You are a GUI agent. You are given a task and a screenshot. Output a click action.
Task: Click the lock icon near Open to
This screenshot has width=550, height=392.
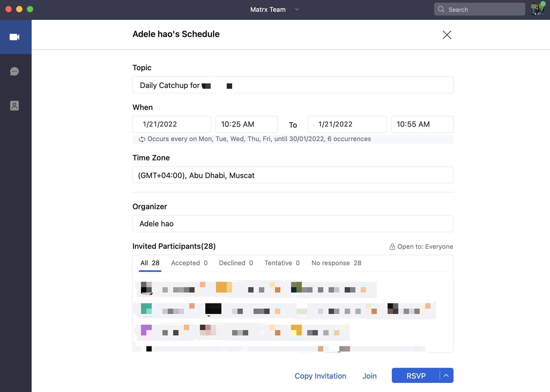pos(392,247)
